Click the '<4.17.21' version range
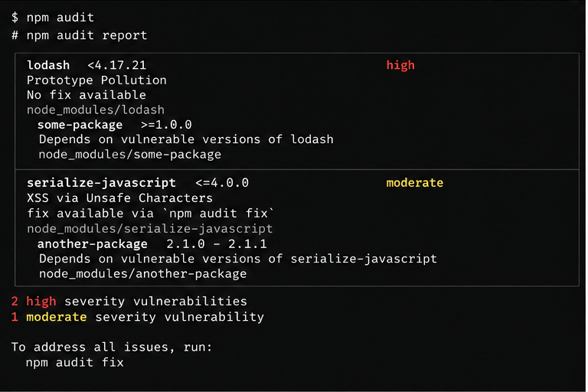Image resolution: width=588 pixels, height=392 pixels. (x=116, y=65)
